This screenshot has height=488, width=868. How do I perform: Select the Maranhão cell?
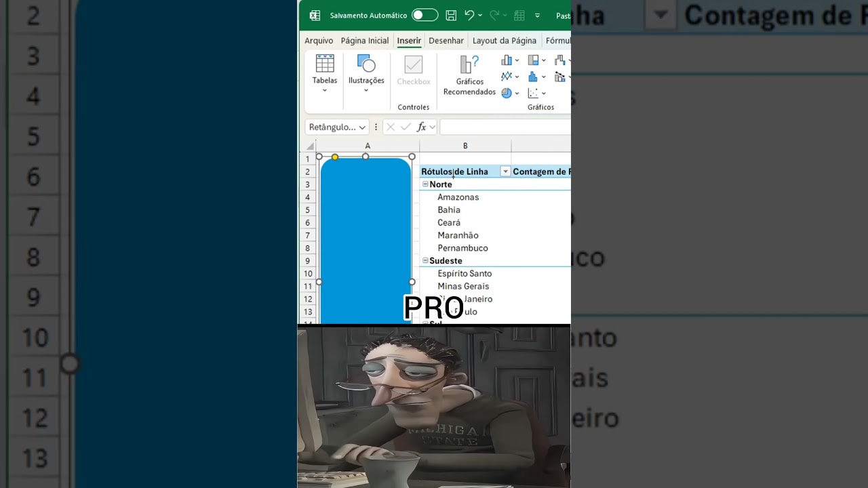(x=465, y=235)
